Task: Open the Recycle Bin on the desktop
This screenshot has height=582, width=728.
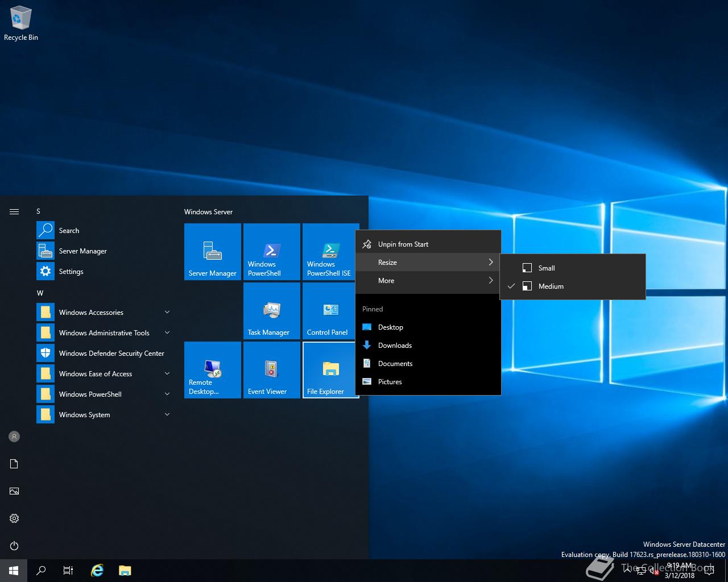Action: pyautogui.click(x=21, y=24)
